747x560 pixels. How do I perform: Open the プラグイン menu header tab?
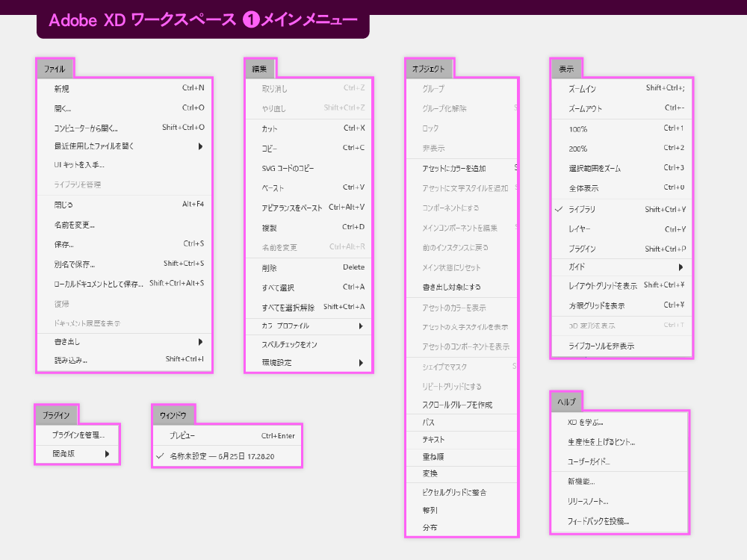coord(56,415)
